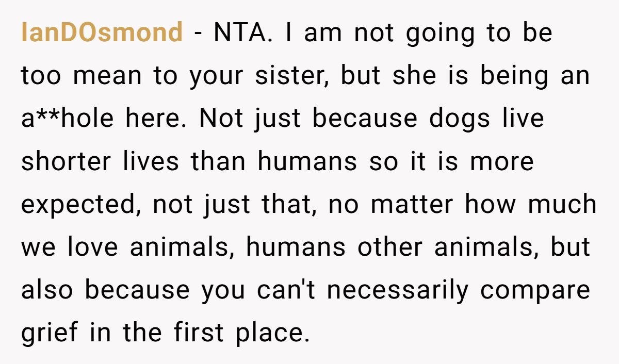Click the word "sister" in the comment
Image resolution: width=619 pixels, height=364 pixels.
[x=295, y=76]
